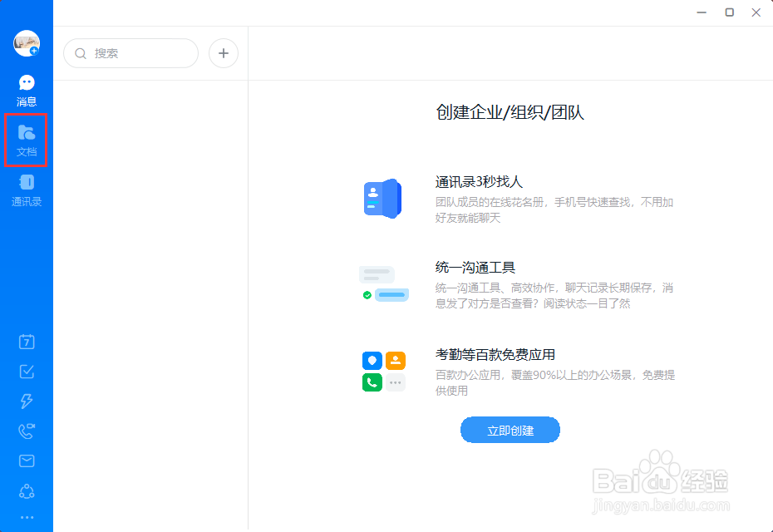Screen dimensions: 773x532
Task: Close the window
Action: [756, 12]
